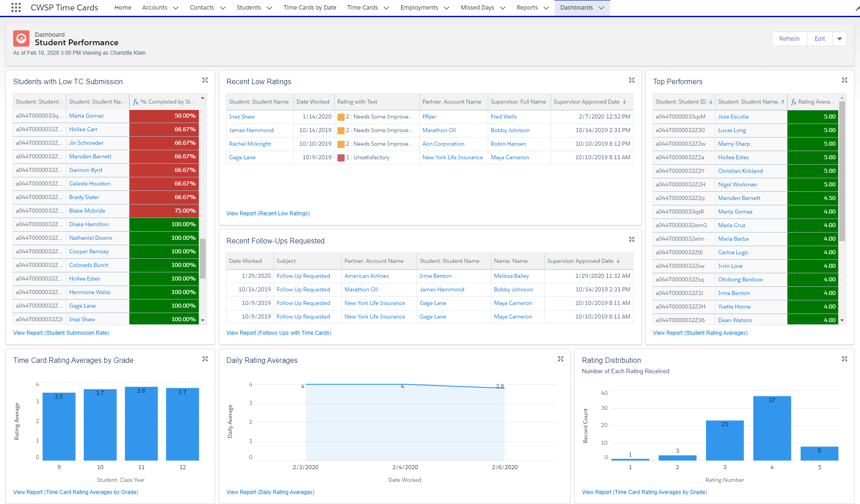
Task: Click the Edit dashboard button
Action: click(820, 39)
